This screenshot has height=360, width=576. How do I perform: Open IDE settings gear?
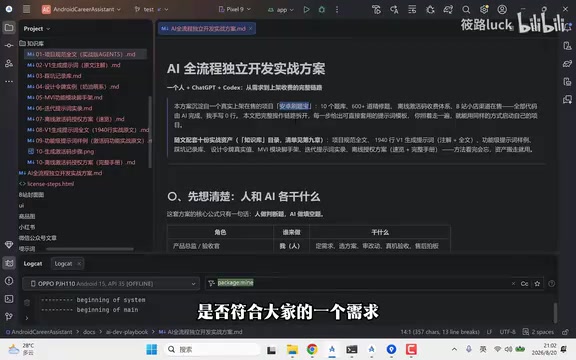484,10
